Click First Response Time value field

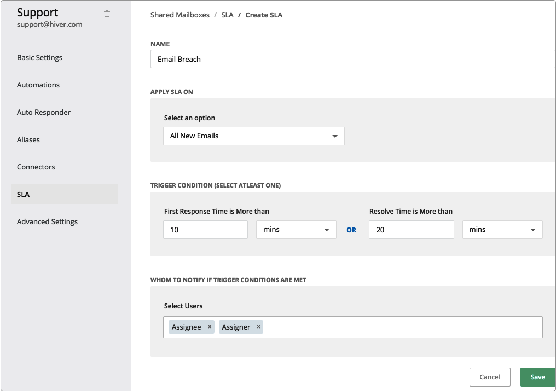(205, 230)
